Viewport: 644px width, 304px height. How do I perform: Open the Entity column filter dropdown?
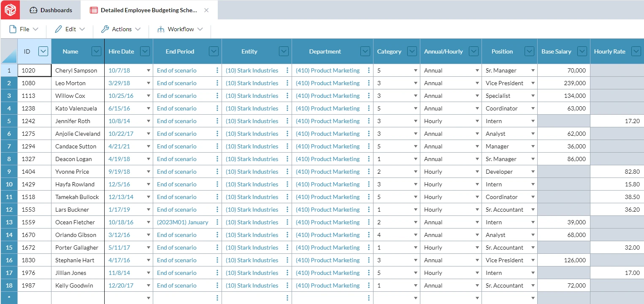(x=284, y=51)
